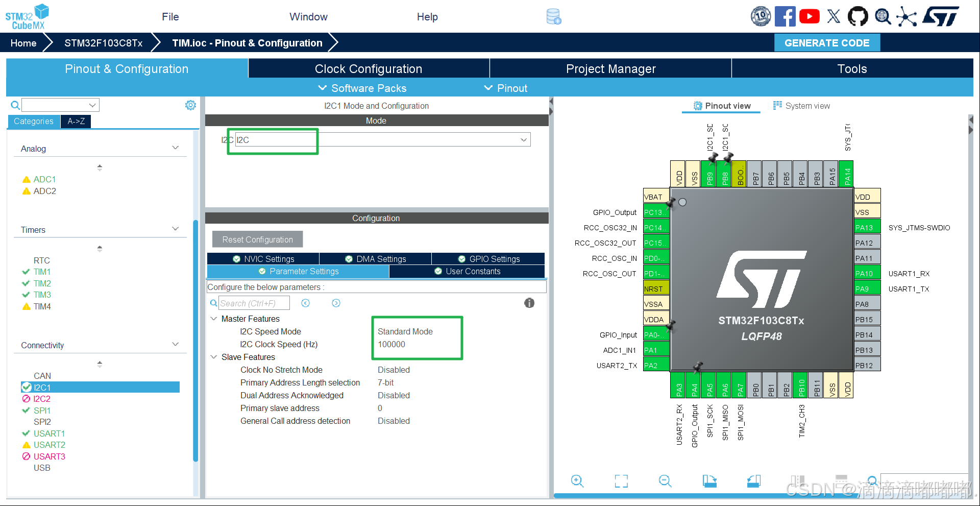Open the GitHub icon
Image resolution: width=980 pixels, height=506 pixels.
click(x=857, y=16)
